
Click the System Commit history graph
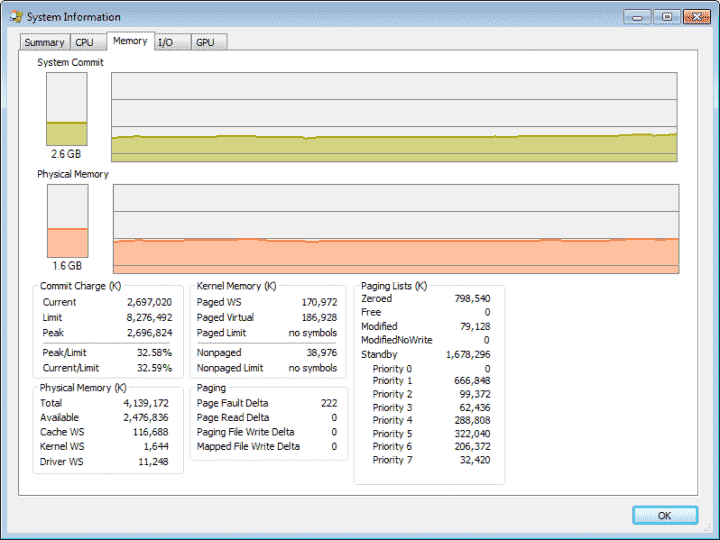[x=394, y=117]
